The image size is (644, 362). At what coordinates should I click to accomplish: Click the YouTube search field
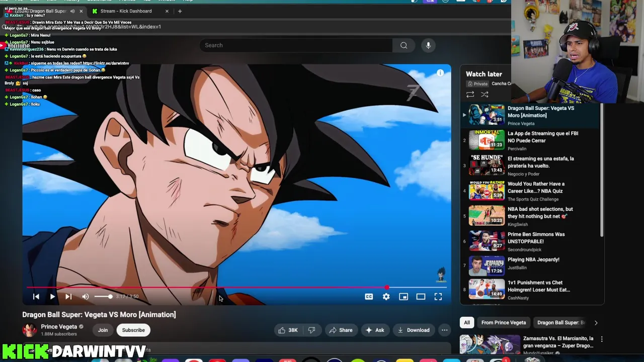point(296,45)
